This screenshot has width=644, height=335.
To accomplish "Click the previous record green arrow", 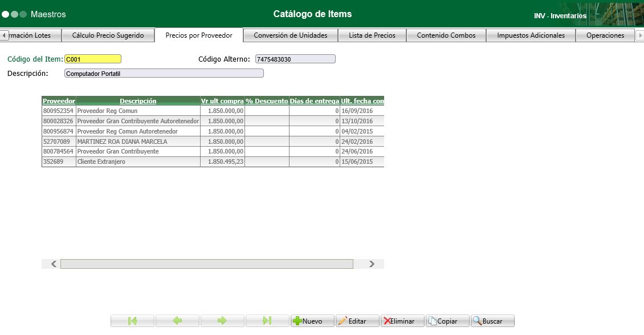I will click(177, 320).
